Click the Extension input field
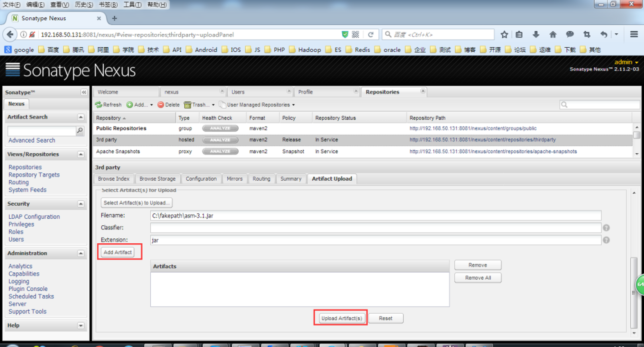The width and height of the screenshot is (644, 347). click(x=375, y=240)
